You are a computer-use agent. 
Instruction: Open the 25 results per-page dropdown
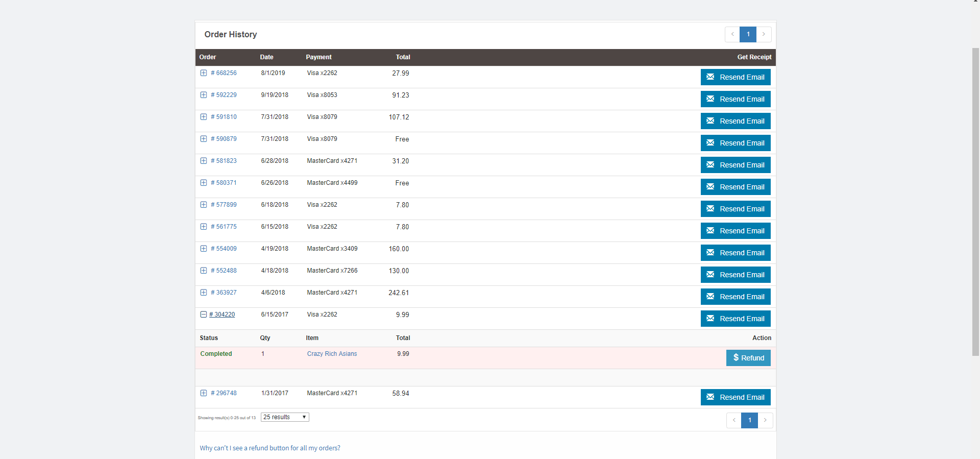point(285,417)
